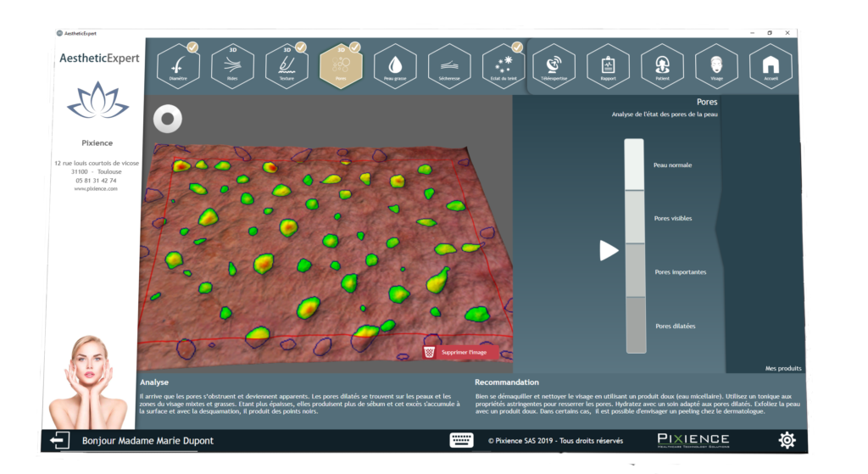Click the 'Pores' panel title

(707, 102)
